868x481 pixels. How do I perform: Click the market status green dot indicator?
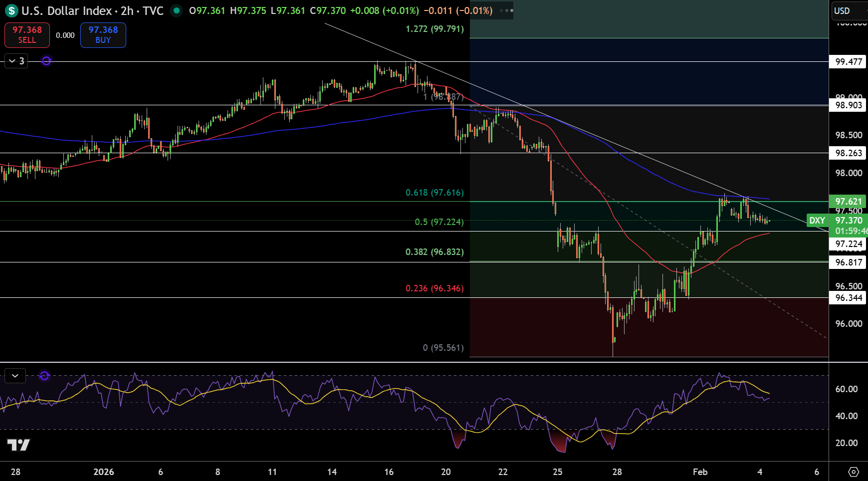pyautogui.click(x=176, y=10)
